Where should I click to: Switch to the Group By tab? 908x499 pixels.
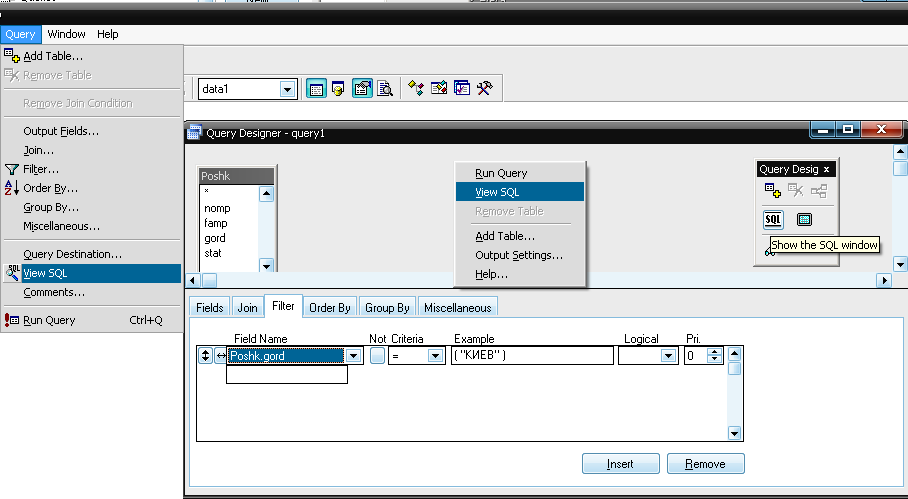coord(387,307)
